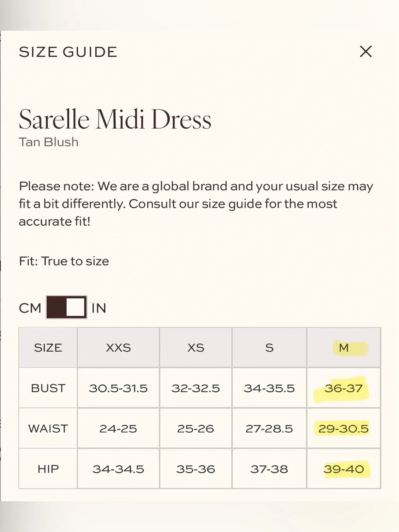The image size is (399, 532).
Task: Click the BUST row label
Action: tap(48, 388)
